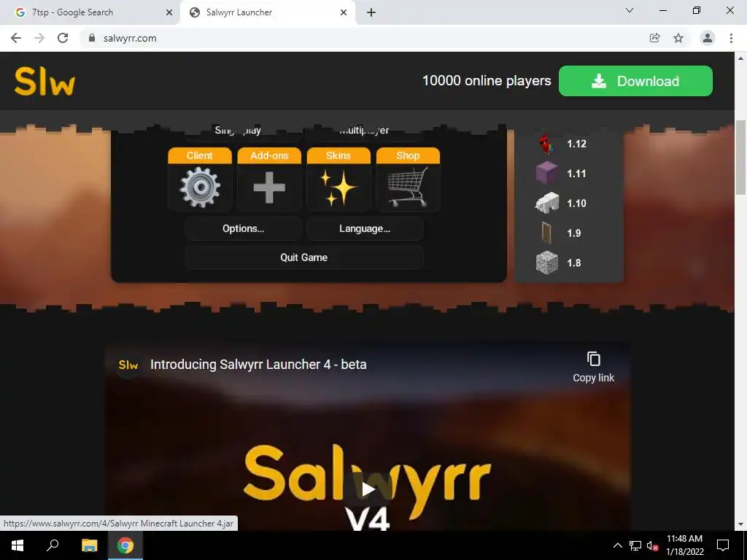
Task: Open the notification center icon
Action: click(x=723, y=545)
